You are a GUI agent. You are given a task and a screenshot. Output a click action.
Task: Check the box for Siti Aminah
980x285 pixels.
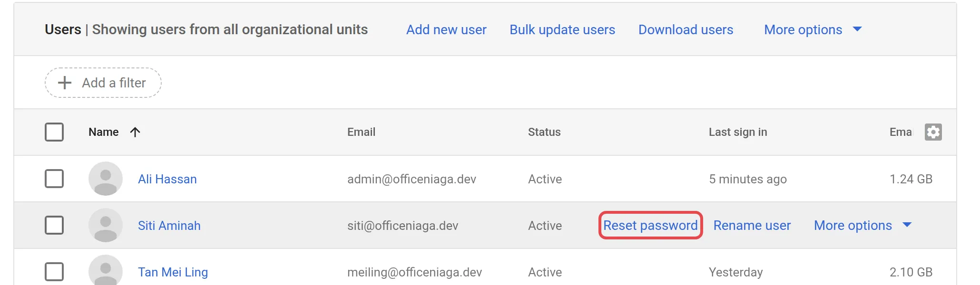click(54, 225)
